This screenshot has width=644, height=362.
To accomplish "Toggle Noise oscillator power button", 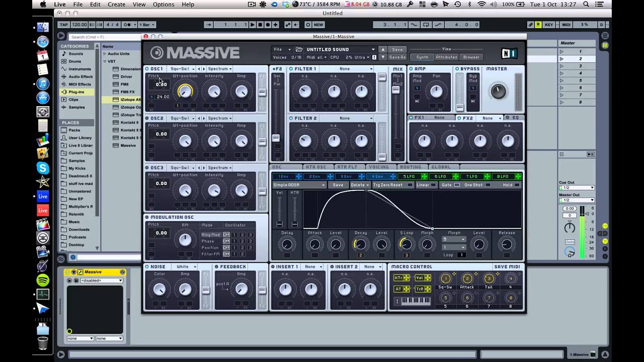I will pos(147,267).
